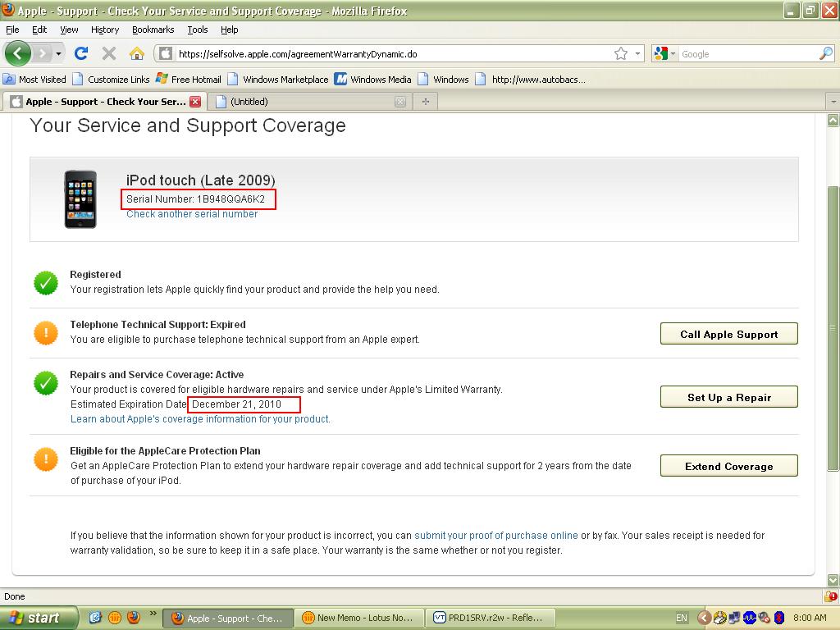The image size is (840, 630).
Task: Click the Reload page icon
Action: 80,54
